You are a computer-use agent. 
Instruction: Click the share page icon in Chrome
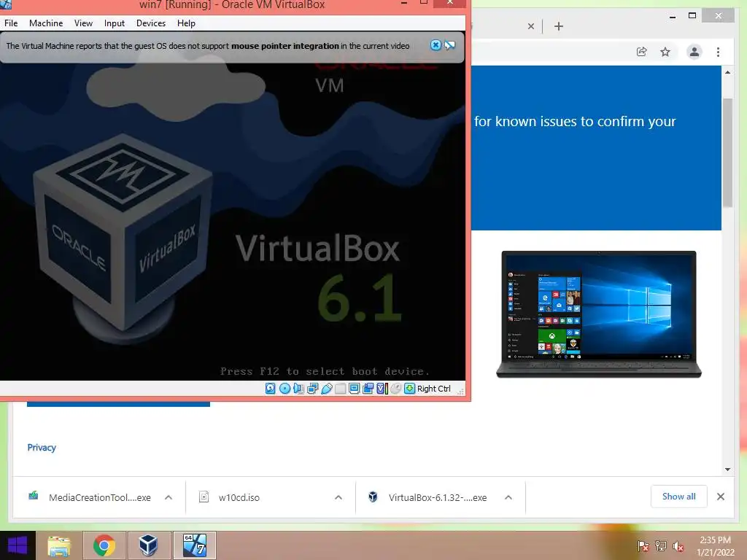[642, 52]
